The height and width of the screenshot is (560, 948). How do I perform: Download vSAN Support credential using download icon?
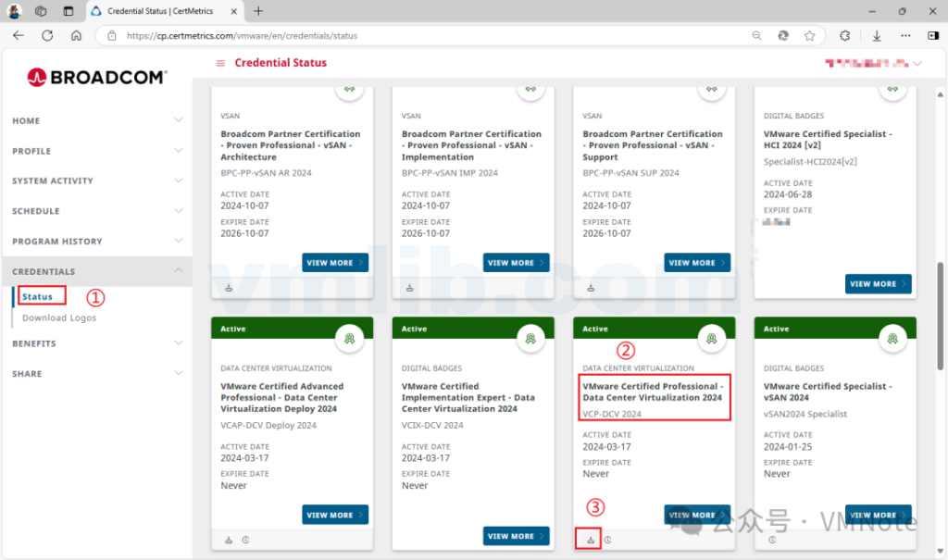coord(591,288)
